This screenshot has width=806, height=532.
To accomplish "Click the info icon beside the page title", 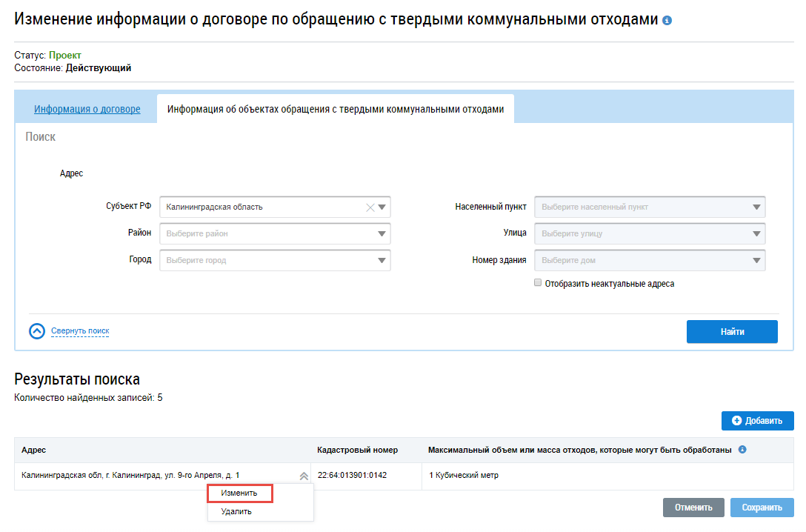I will click(x=667, y=21).
